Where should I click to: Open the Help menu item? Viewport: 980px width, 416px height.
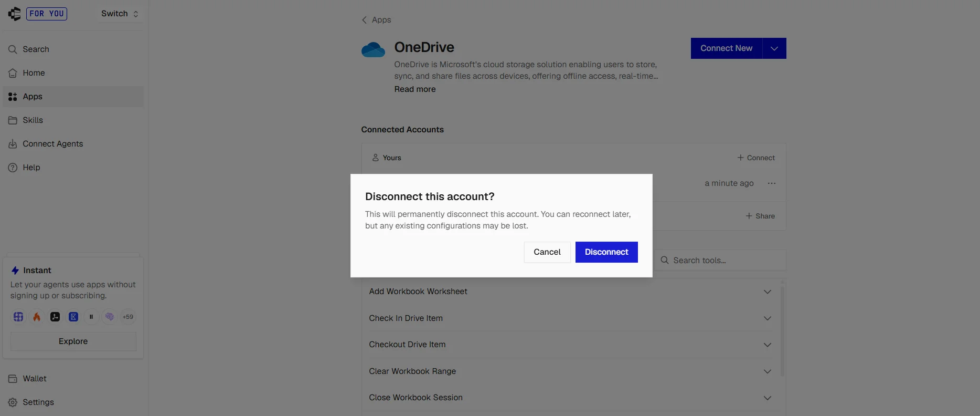73,168
